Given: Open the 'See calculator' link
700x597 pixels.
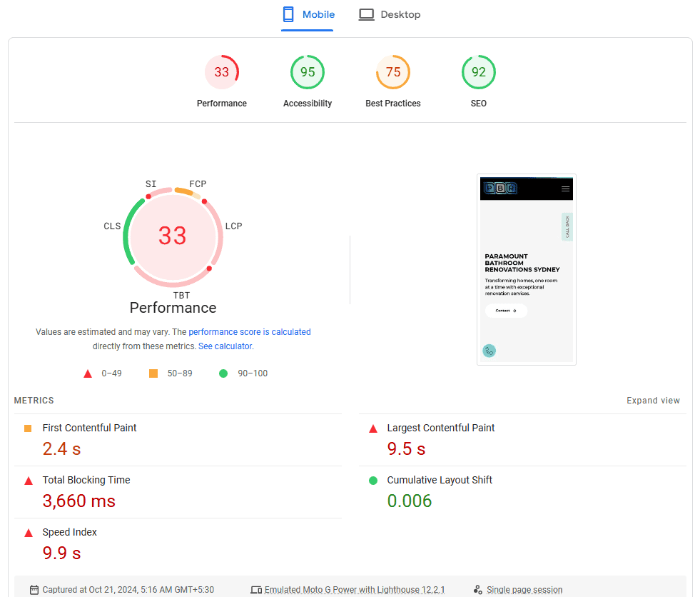Looking at the screenshot, I should 225,346.
